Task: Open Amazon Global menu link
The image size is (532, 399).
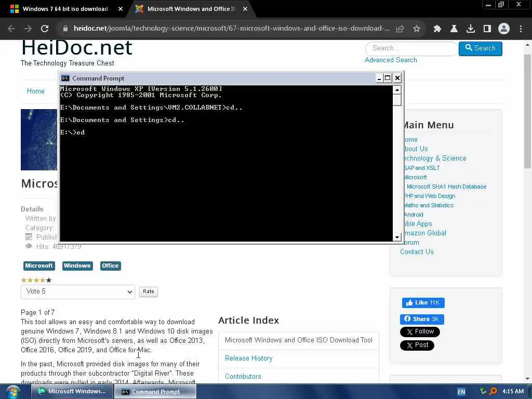Action: pos(425,233)
